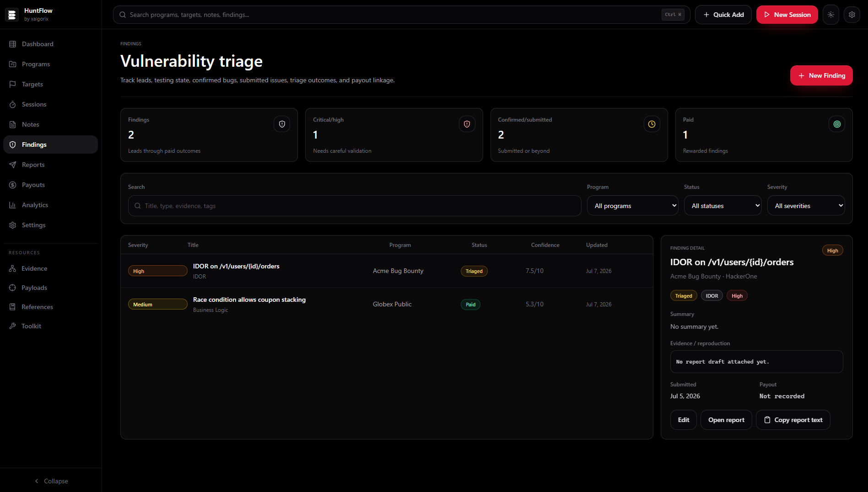Screen dimensions: 868x492
Task: Open the Targets section
Action: 50,84
